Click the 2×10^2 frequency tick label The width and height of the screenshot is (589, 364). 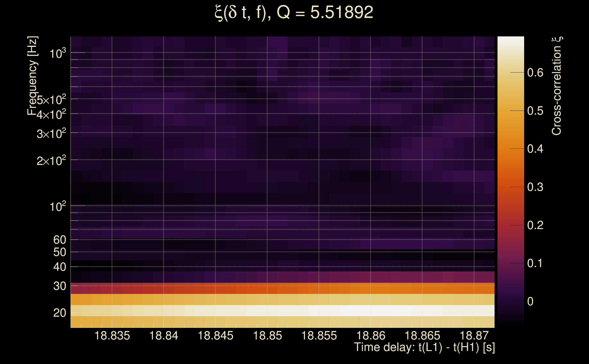tap(51, 161)
